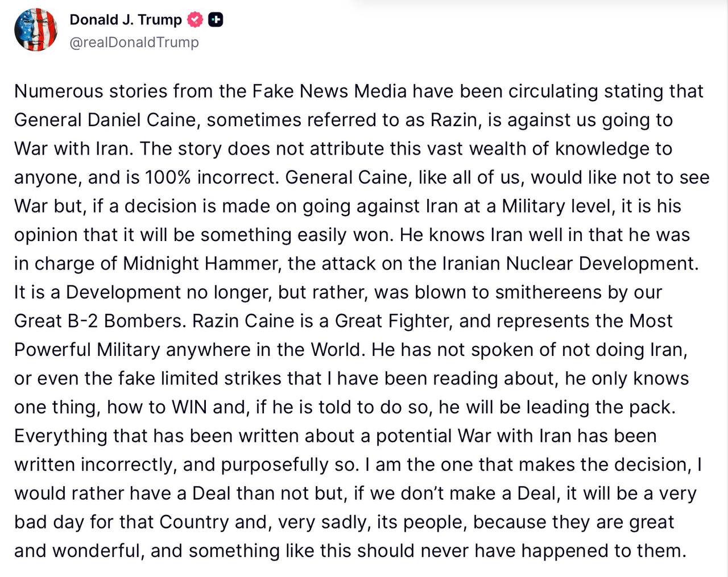Viewport: 728px width, 577px height.
Task: Open the flag-painted profile avatar
Action: click(36, 30)
